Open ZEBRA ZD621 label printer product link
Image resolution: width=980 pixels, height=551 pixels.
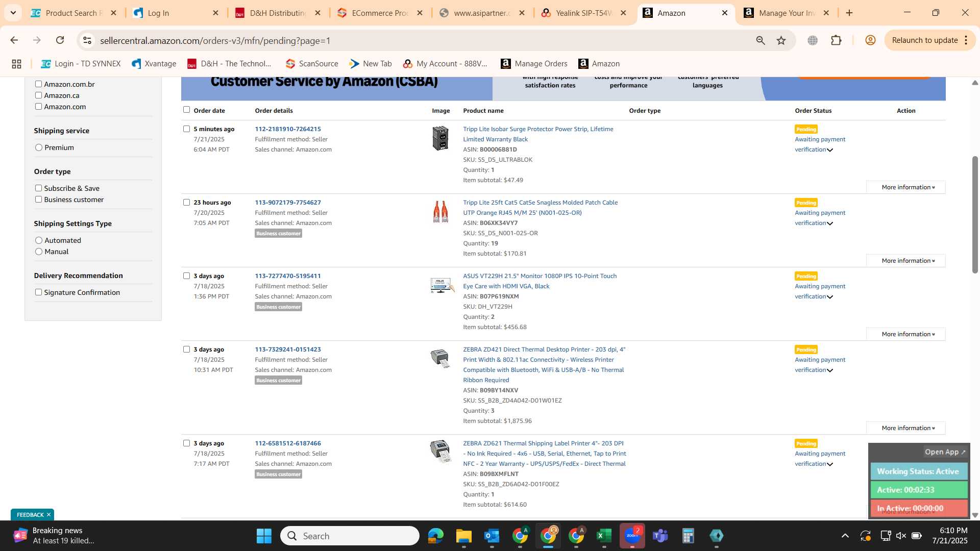544,454
